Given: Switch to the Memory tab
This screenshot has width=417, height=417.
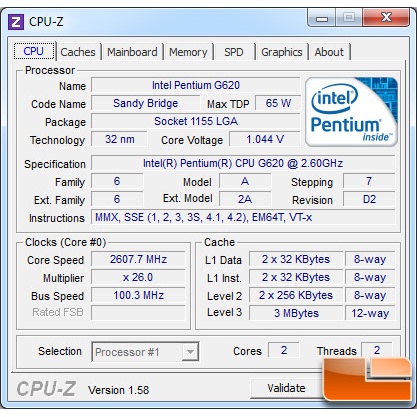Looking at the screenshot, I should click(188, 52).
